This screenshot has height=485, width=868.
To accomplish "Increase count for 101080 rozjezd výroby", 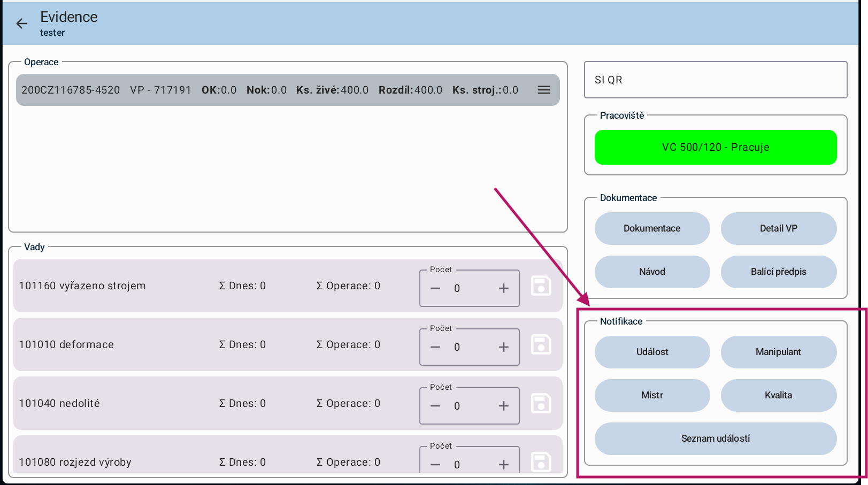I will [x=503, y=464].
